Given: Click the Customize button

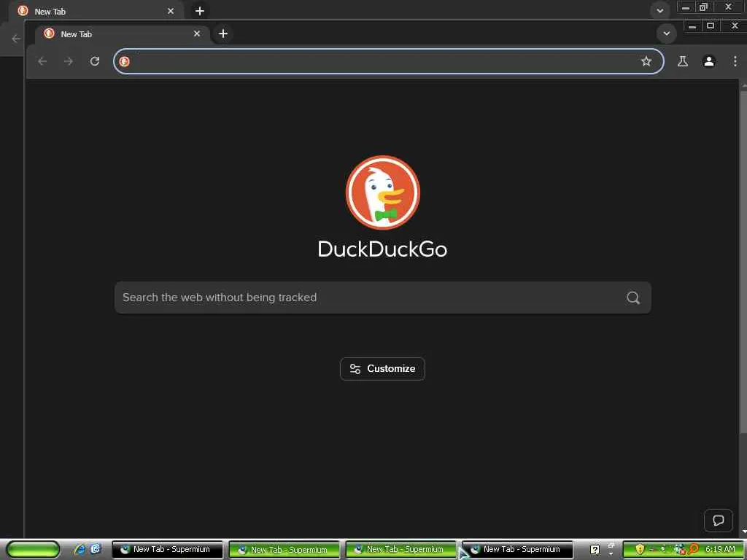Looking at the screenshot, I should tap(382, 368).
